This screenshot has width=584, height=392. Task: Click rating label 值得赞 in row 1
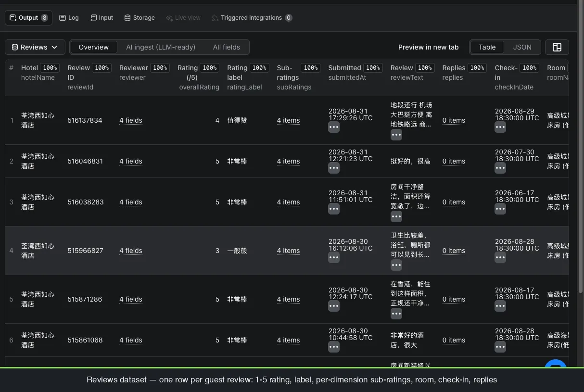tap(237, 120)
